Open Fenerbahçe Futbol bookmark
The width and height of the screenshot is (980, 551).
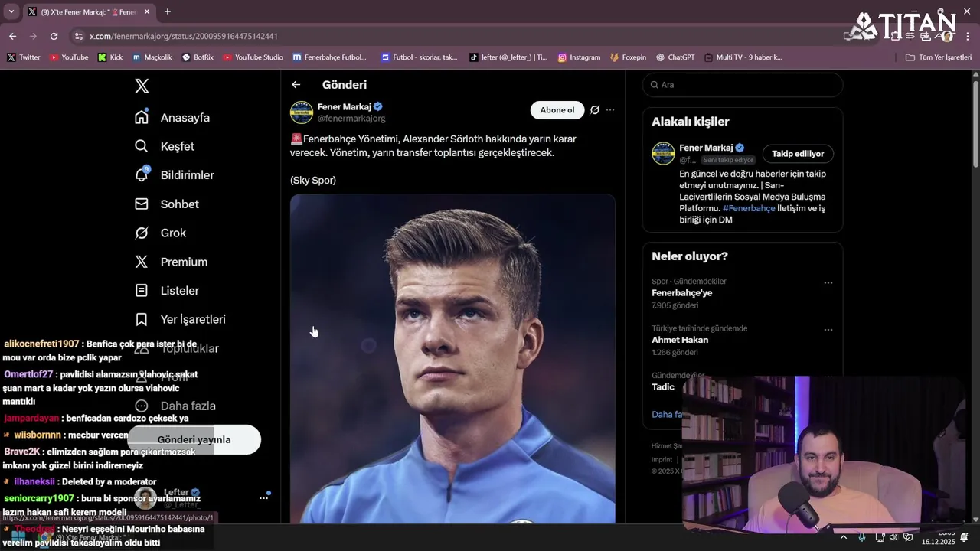(329, 57)
